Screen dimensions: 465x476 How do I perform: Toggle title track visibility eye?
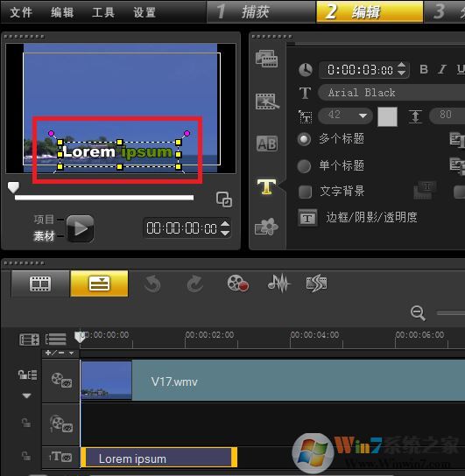(x=67, y=458)
